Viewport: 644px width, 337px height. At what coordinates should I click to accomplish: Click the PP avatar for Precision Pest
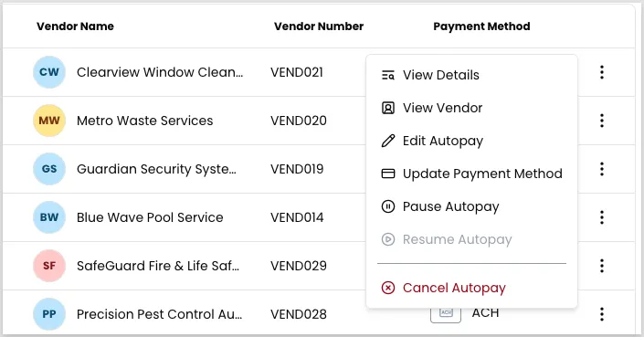(x=49, y=314)
